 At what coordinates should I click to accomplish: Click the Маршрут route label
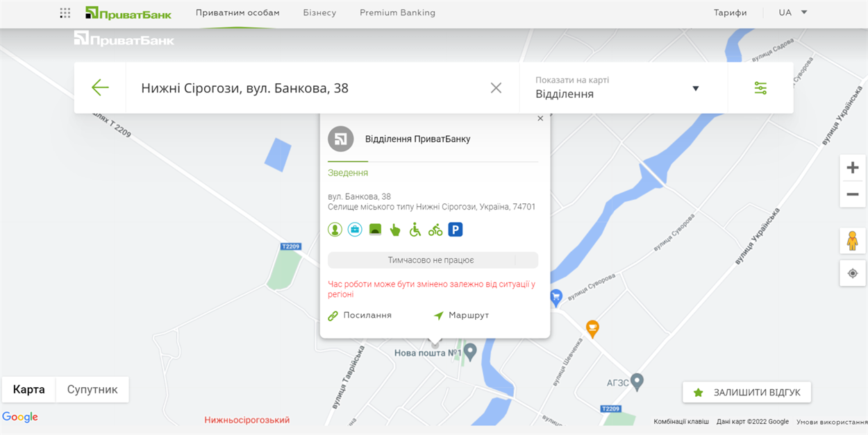click(x=469, y=316)
